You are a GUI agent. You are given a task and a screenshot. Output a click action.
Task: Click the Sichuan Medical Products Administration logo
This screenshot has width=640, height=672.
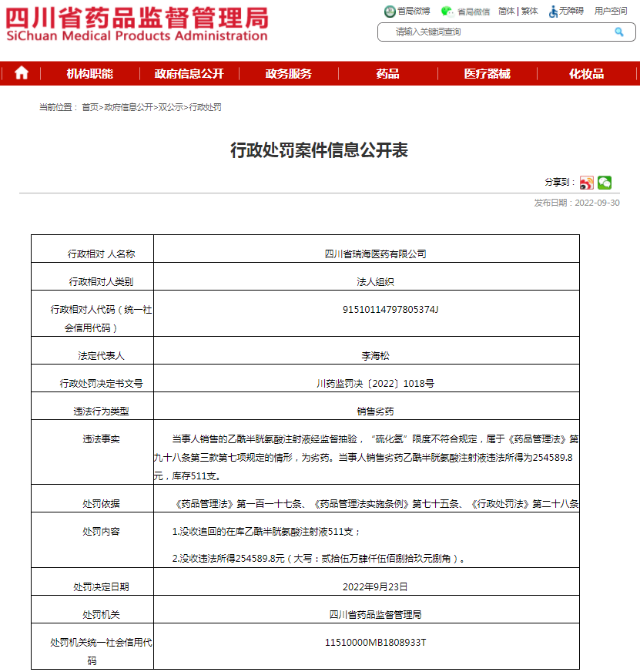point(137,25)
